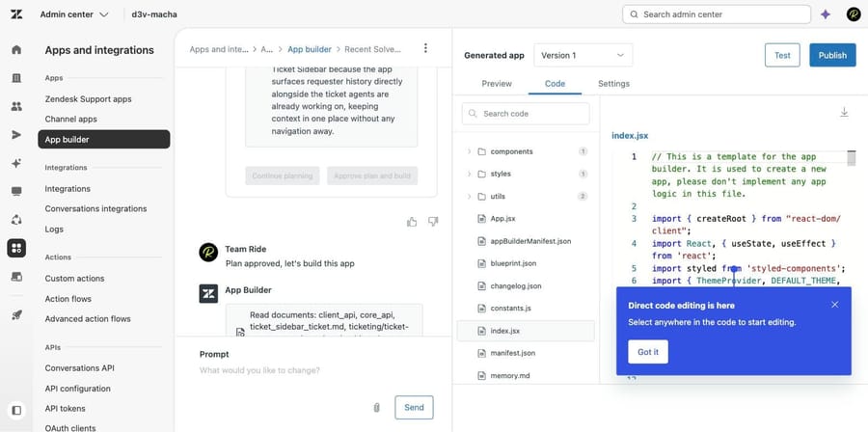The image size is (868, 432).
Task: Close the Direct code editing tooltip
Action: click(x=835, y=305)
